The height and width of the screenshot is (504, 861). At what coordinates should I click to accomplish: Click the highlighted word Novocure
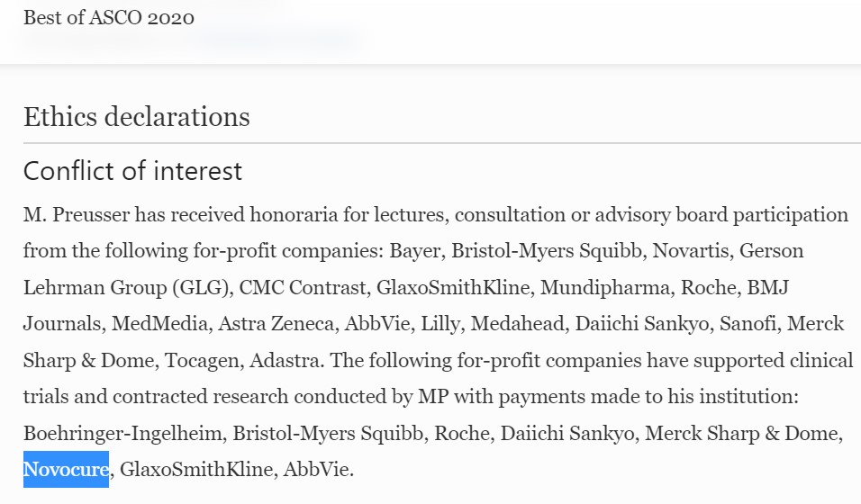coord(66,470)
